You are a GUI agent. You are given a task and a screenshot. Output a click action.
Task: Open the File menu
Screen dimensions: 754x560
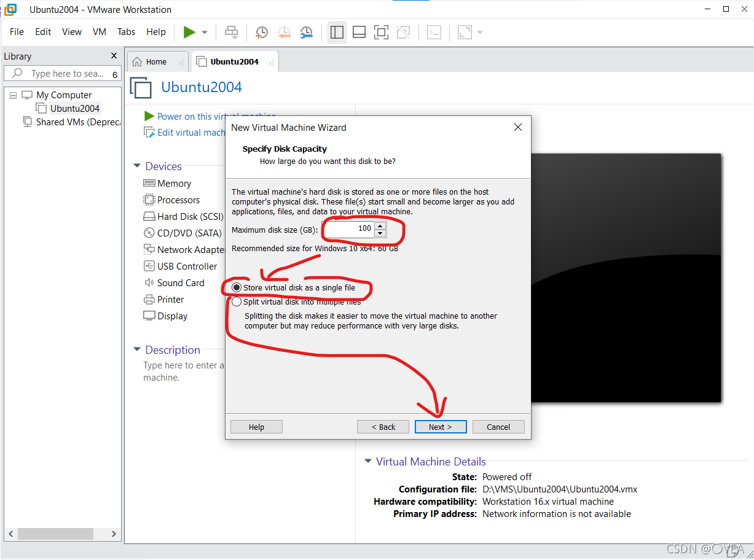(17, 32)
